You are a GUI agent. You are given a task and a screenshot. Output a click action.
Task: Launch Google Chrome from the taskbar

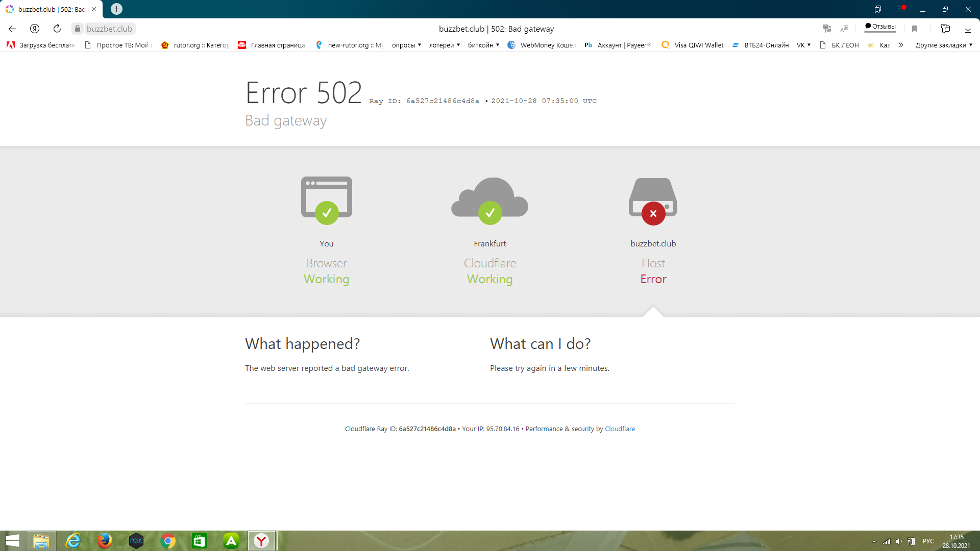coord(168,541)
